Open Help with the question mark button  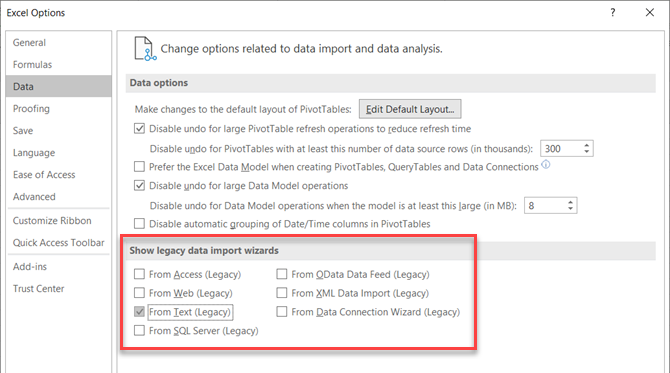(x=613, y=12)
